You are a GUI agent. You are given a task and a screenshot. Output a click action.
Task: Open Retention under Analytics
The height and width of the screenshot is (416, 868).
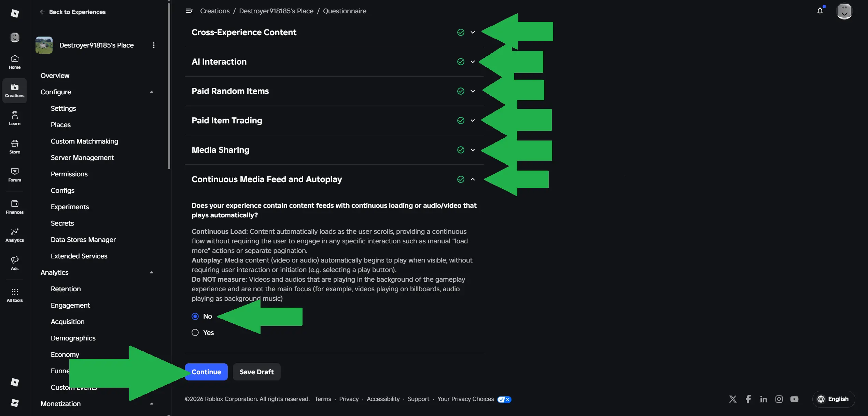(x=66, y=289)
